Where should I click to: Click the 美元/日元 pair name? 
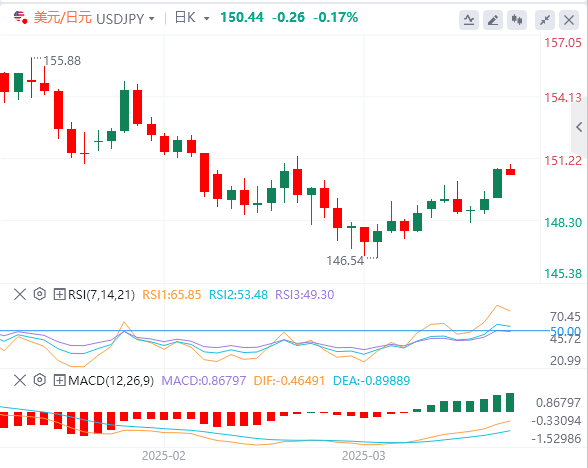[63, 18]
